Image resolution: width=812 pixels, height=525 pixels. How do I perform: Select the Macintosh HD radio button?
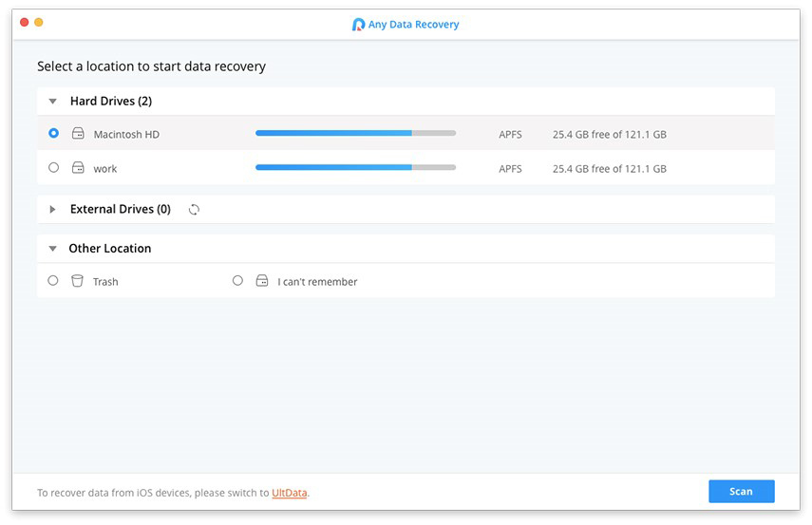point(53,133)
